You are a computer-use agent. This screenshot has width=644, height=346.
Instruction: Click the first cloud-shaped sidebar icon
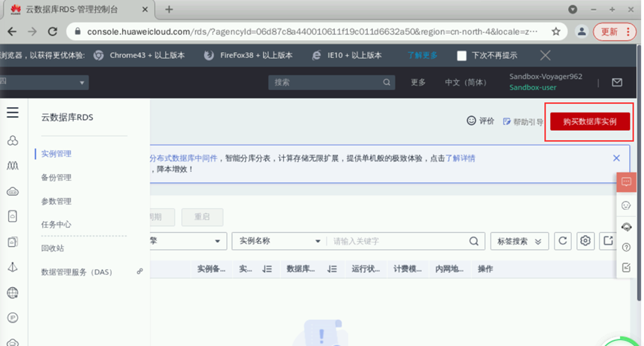(13, 141)
